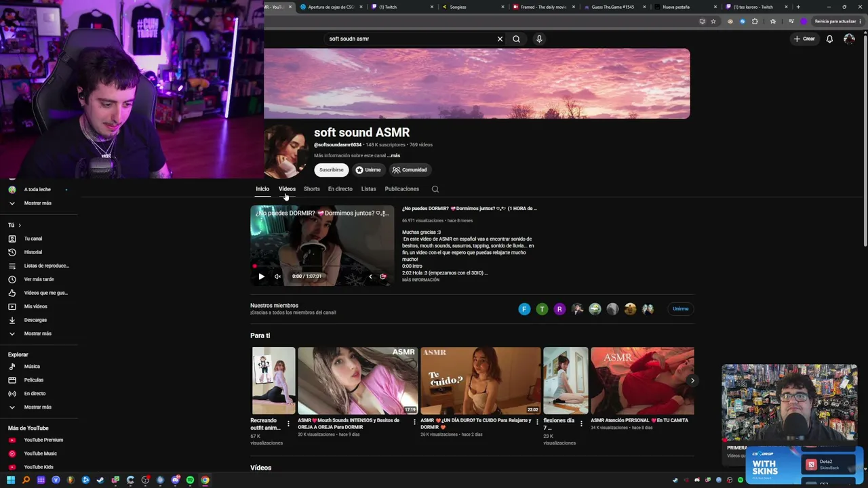The height and width of the screenshot is (488, 868).
Task: Switch to the channel Publicaciones tab
Action: [402, 189]
